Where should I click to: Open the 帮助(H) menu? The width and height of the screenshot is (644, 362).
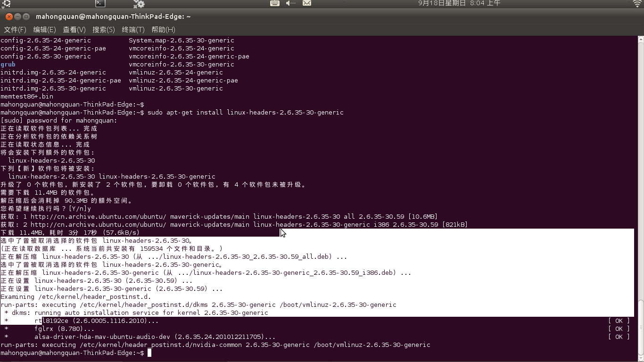(163, 30)
